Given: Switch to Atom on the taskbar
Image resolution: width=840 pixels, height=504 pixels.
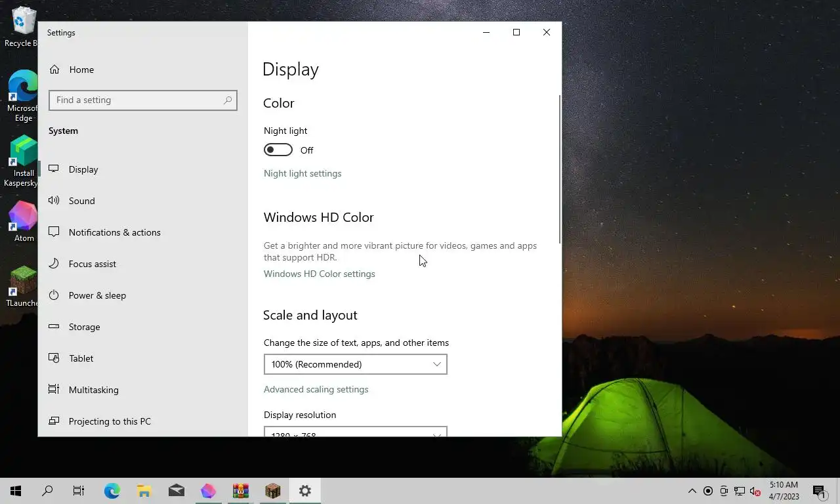Looking at the screenshot, I should (x=209, y=491).
